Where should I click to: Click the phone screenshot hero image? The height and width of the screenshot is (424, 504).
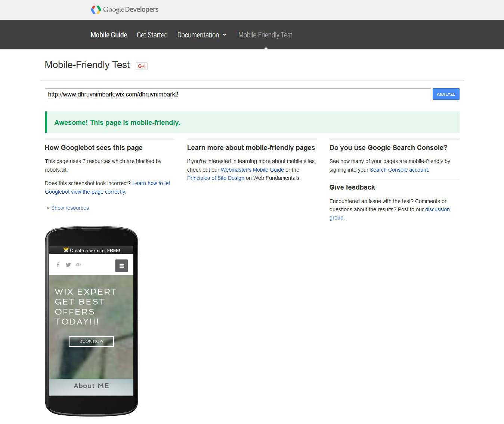(92, 327)
